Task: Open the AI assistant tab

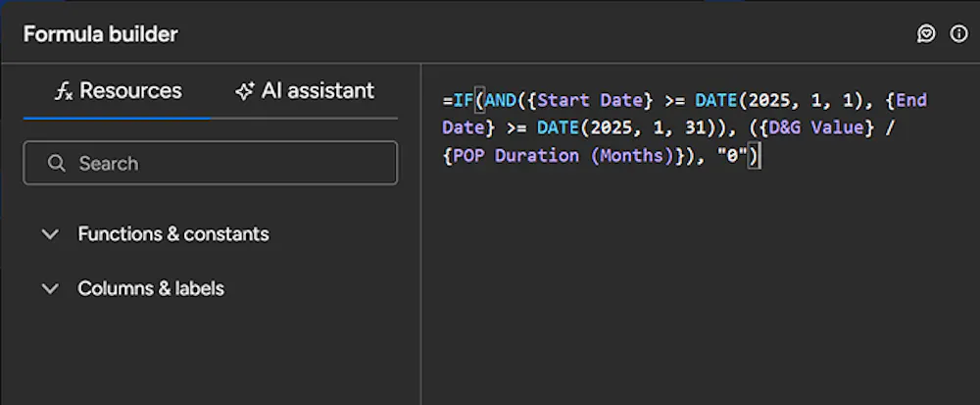Action: coord(305,91)
